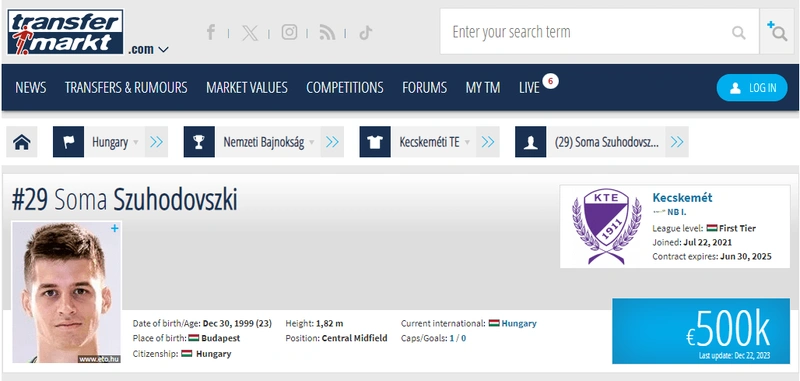Open the RSS feed icon
This screenshot has width=800, height=381.
point(327,33)
